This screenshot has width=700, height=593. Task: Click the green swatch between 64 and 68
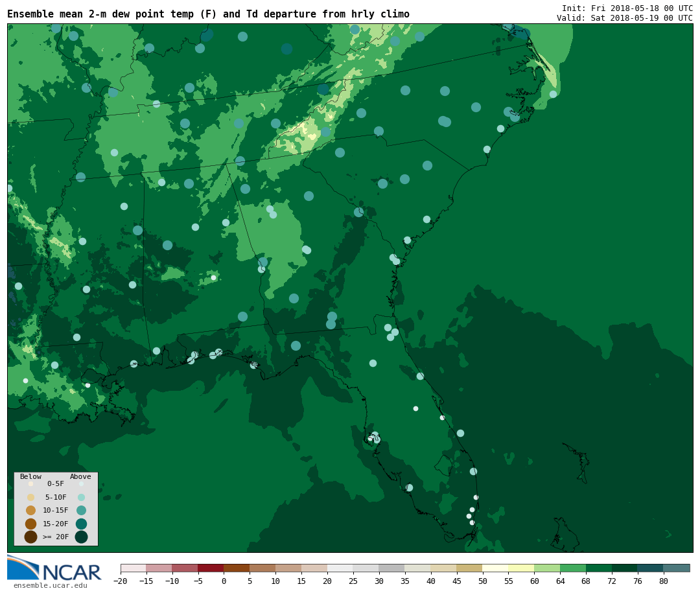573,568
